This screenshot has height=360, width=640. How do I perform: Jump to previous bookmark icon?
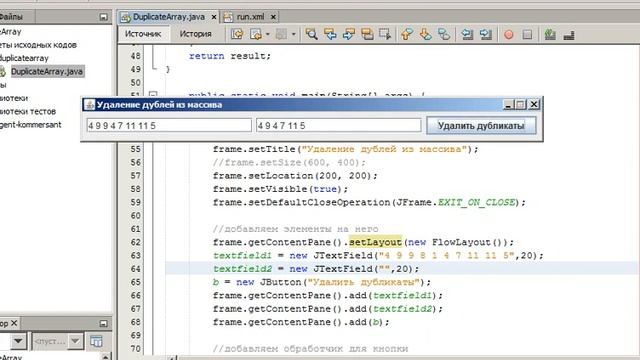pos(407,34)
